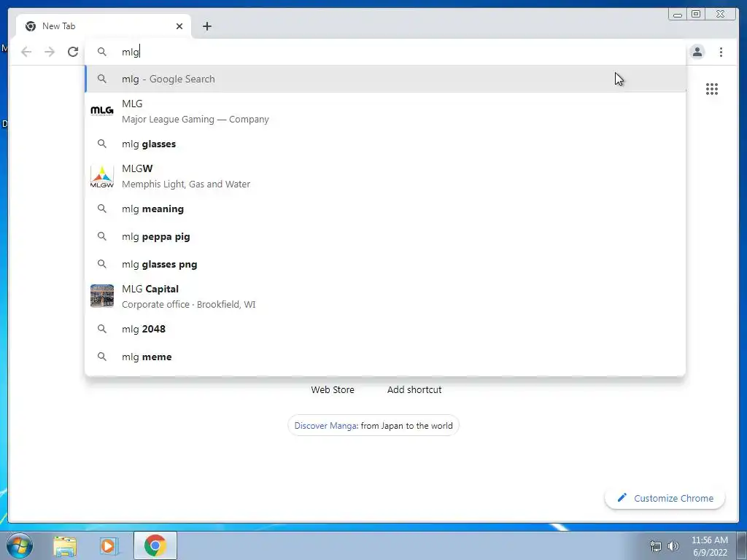Open the Discover Manga promo link
Viewport: 747px width, 560px height.
coord(373,426)
